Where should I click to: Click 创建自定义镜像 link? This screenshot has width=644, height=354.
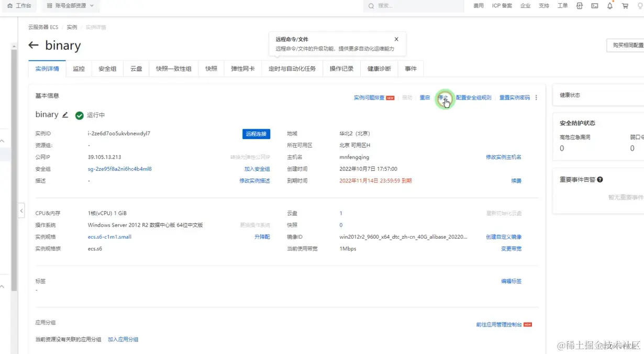(504, 237)
